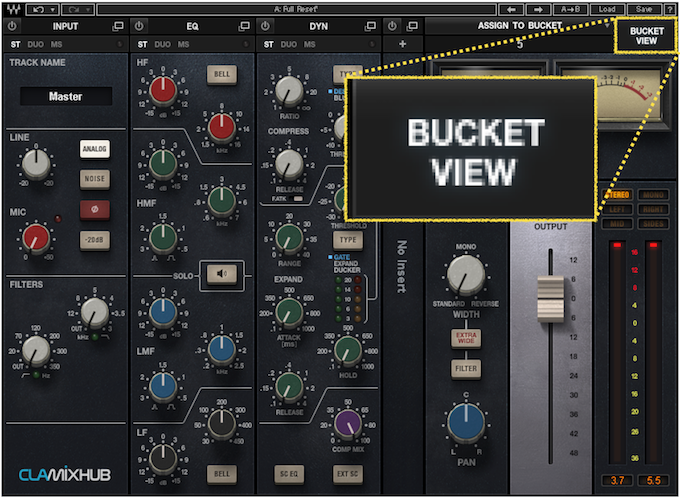Open the undo history dropdown arrow
This screenshot has width=680, height=498.
coord(53,9)
